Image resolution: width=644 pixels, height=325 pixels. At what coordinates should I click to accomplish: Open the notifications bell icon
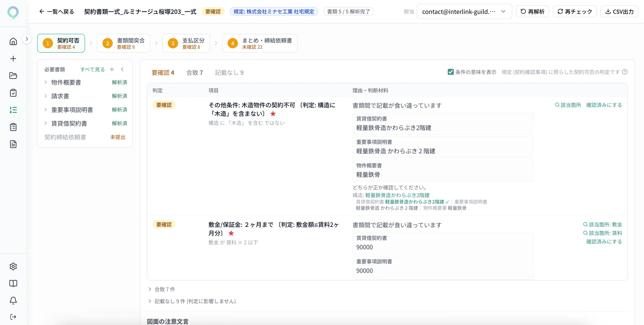(13, 300)
